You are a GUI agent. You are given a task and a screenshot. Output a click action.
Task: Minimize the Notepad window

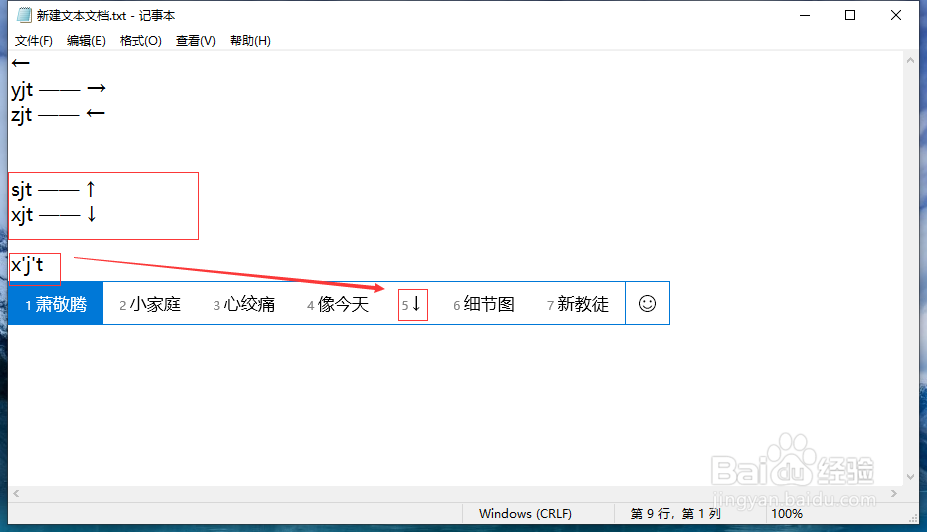pyautogui.click(x=805, y=15)
